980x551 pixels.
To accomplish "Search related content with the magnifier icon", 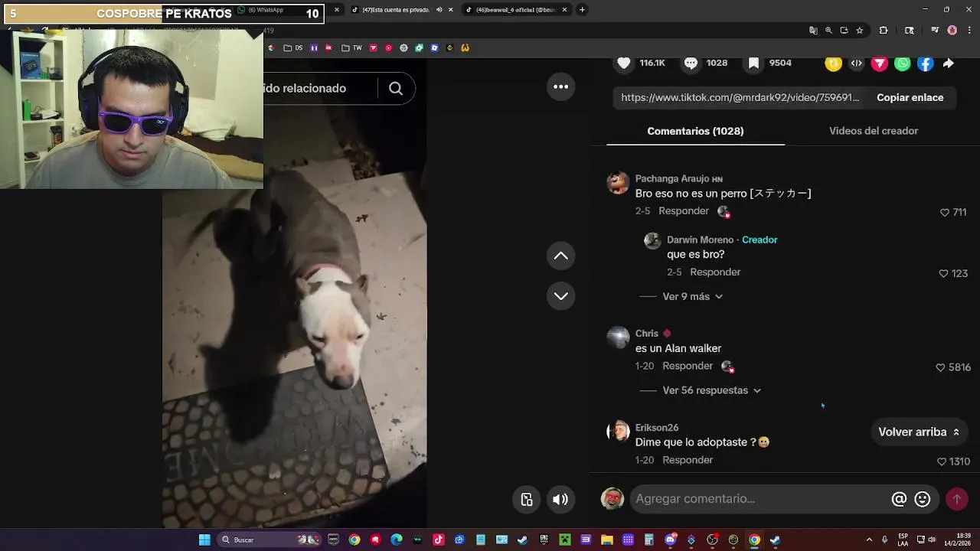I will tap(396, 89).
